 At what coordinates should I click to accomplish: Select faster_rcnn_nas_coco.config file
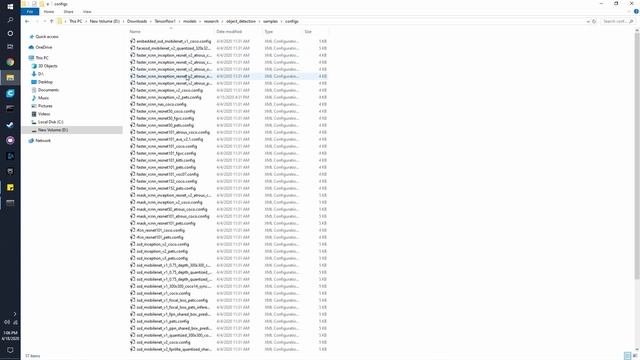tap(161, 104)
